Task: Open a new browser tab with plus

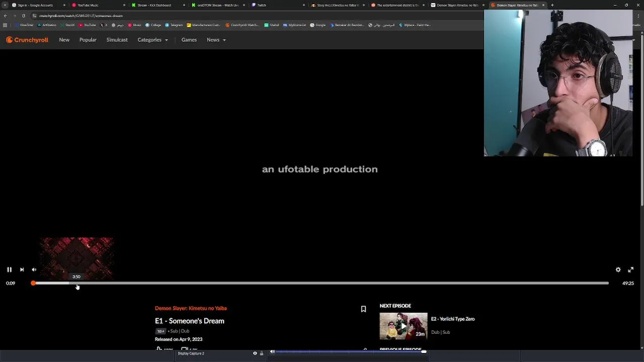Action: pos(552,5)
